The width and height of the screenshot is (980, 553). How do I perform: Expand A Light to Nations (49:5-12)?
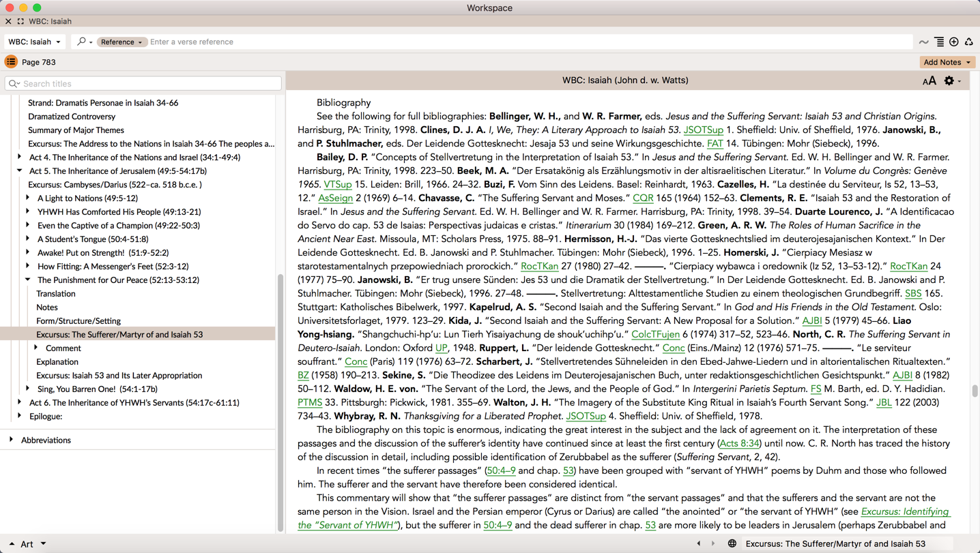[x=28, y=198]
